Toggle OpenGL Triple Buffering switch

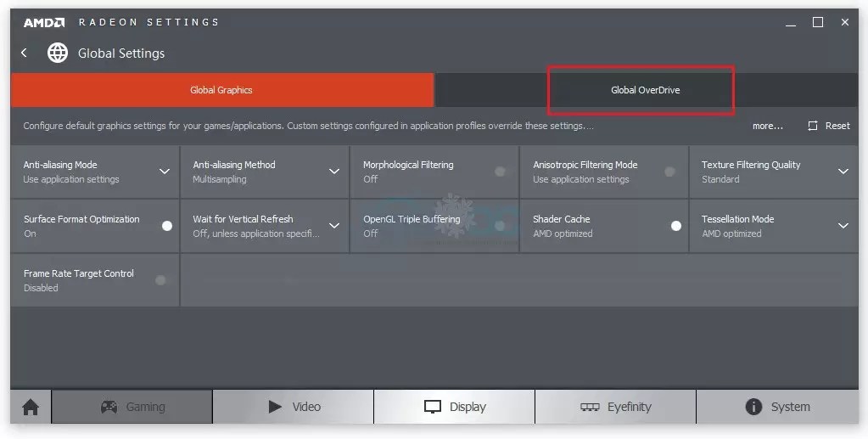click(500, 226)
